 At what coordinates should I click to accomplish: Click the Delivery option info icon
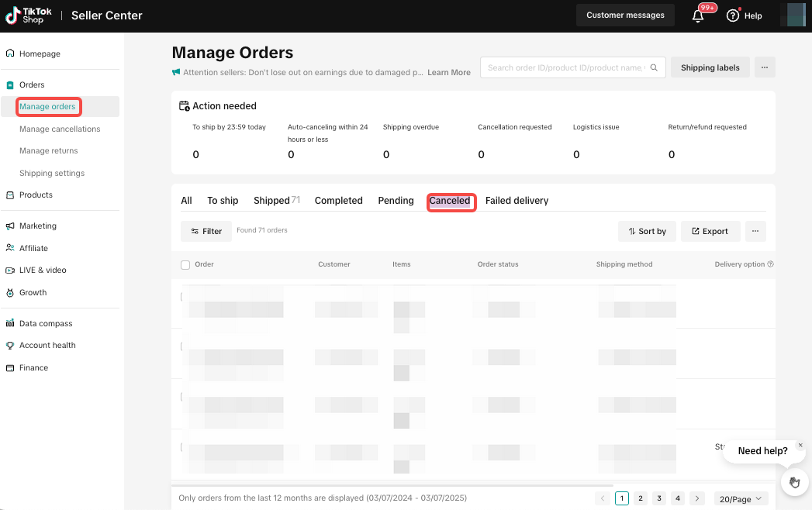[770, 264]
